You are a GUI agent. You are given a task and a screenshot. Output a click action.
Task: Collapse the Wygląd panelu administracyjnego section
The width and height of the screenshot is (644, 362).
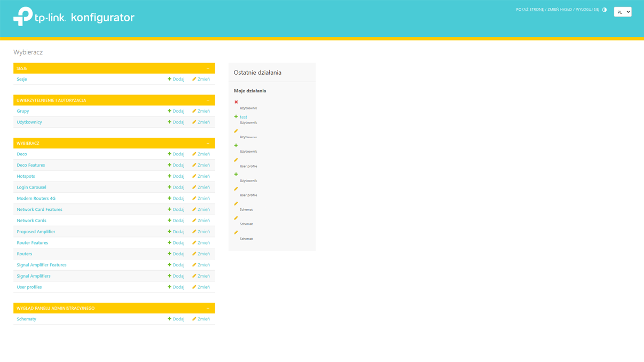tap(208, 308)
